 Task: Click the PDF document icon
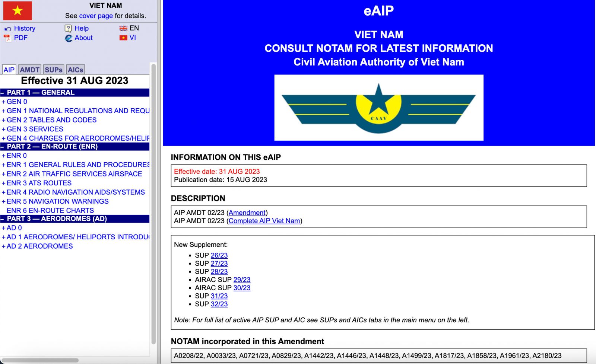7,38
